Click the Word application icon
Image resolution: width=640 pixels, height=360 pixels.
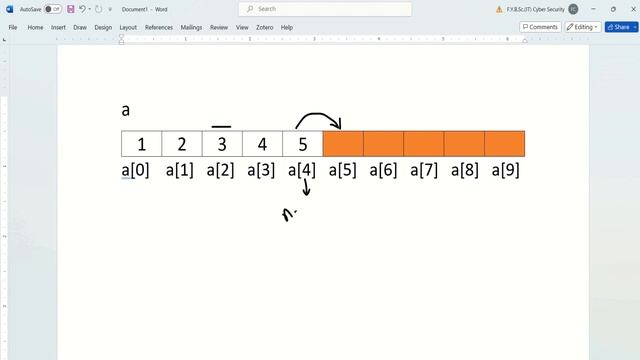click(x=9, y=9)
